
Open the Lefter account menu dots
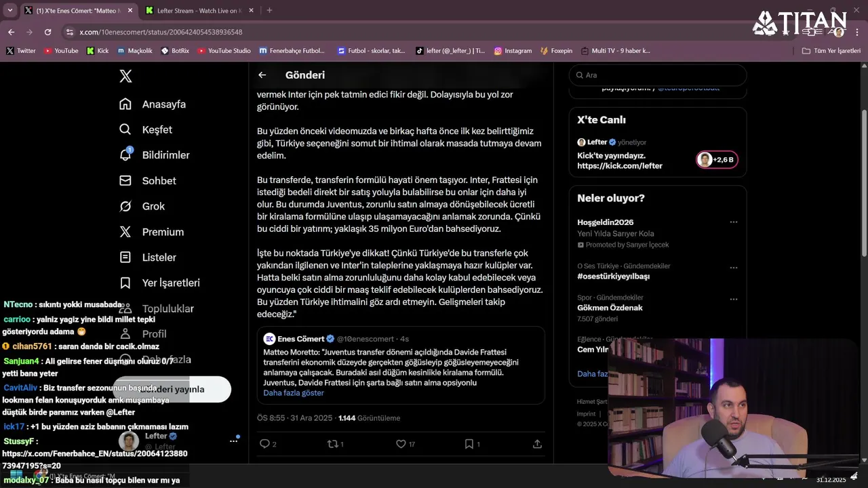[233, 441]
